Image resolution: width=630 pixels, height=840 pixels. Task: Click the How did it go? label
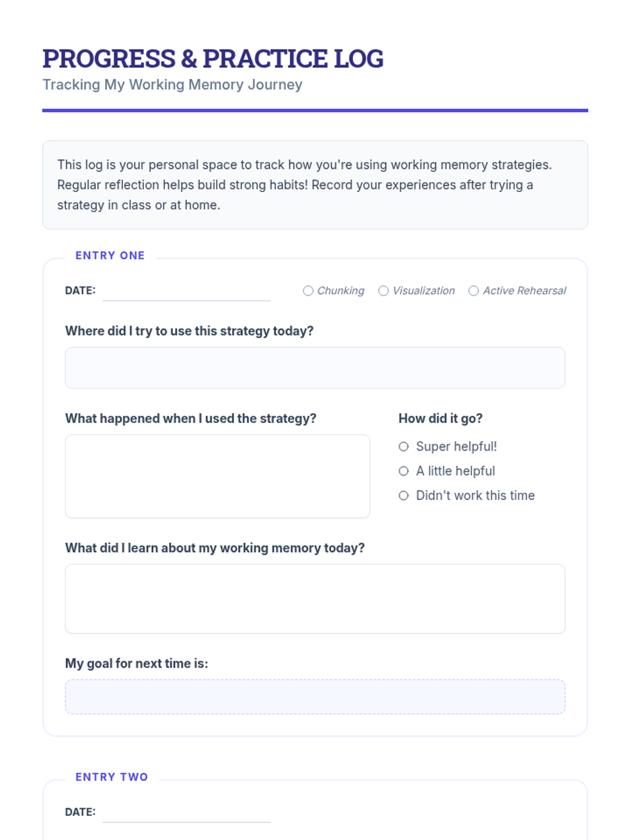[x=440, y=418]
